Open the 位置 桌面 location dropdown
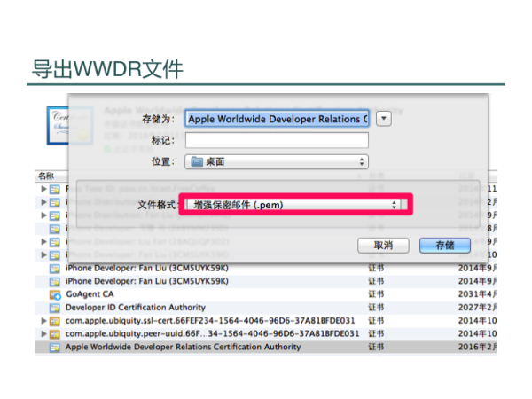 277,162
